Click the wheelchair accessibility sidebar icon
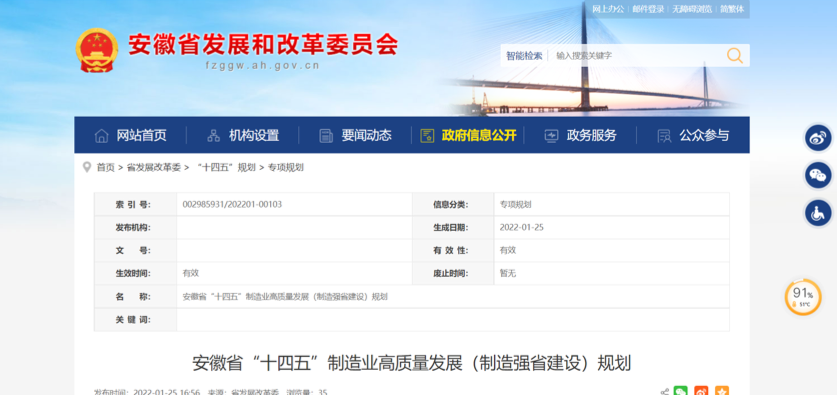Screen dimensions: 837x395 (818, 213)
